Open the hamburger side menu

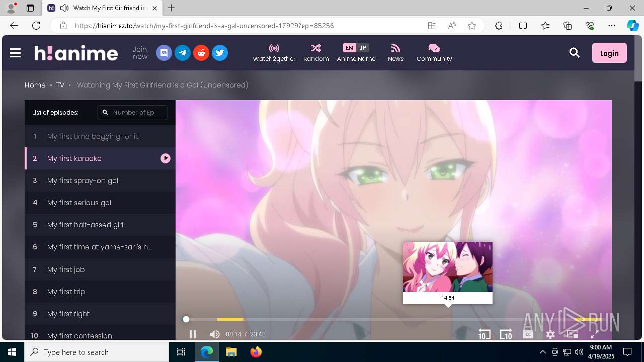15,53
